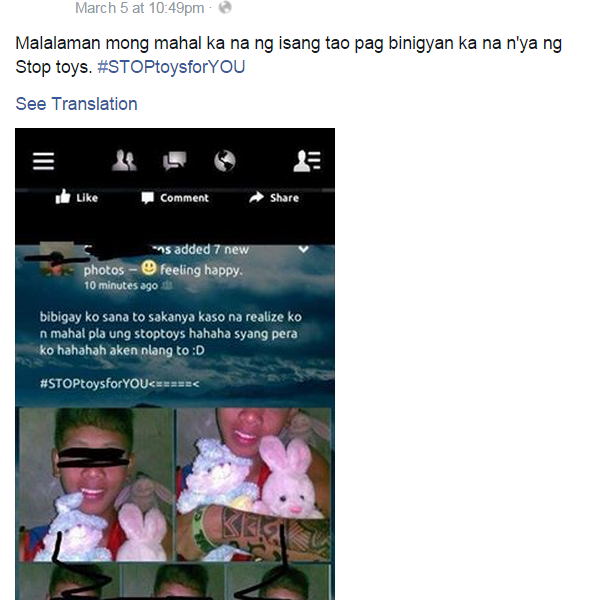Open the March 5 at 10:49pm timestamp
The image size is (611, 600).
(140, 8)
